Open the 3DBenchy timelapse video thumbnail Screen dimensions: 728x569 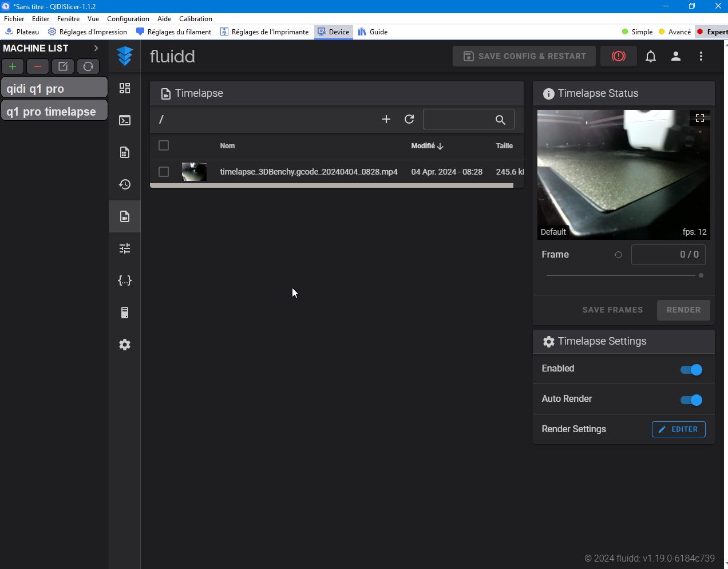point(194,172)
